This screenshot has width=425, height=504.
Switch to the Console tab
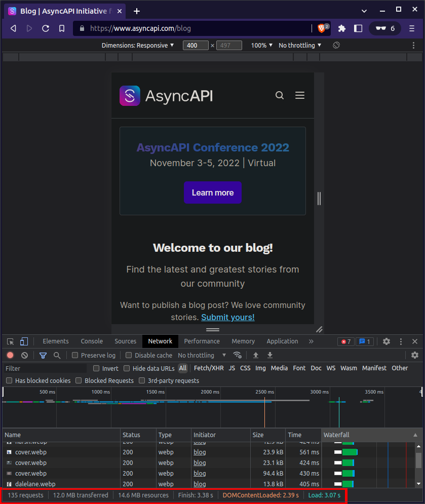pos(92,341)
